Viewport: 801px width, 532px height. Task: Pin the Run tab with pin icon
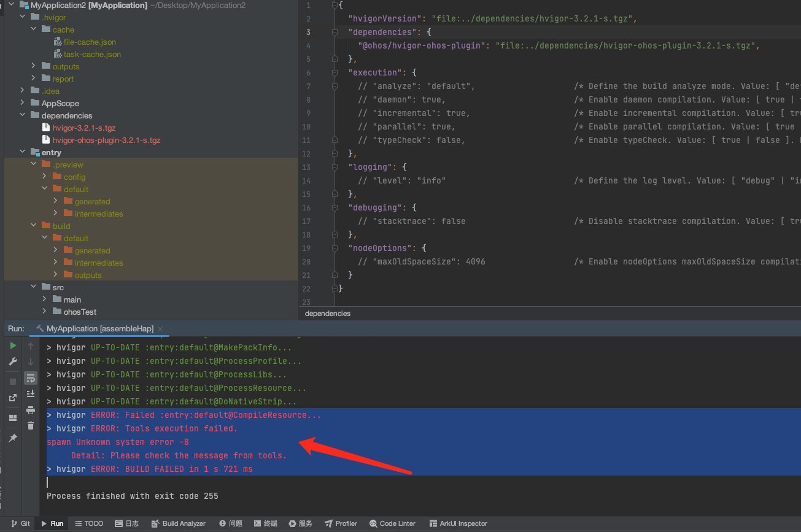pyautogui.click(x=13, y=438)
